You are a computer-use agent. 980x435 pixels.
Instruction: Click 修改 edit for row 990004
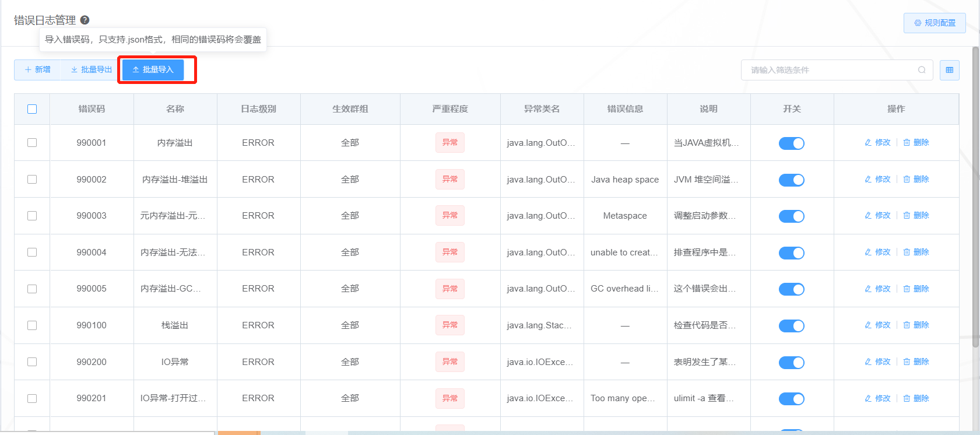pos(877,252)
